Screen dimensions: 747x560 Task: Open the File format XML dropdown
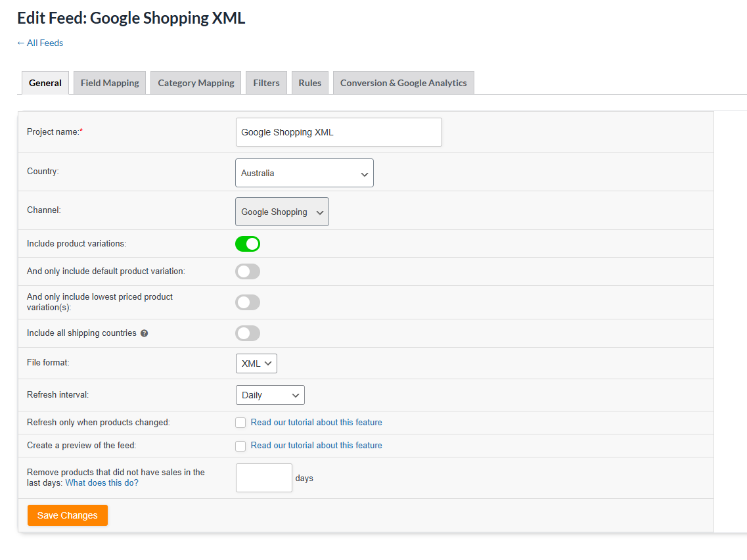click(x=256, y=363)
